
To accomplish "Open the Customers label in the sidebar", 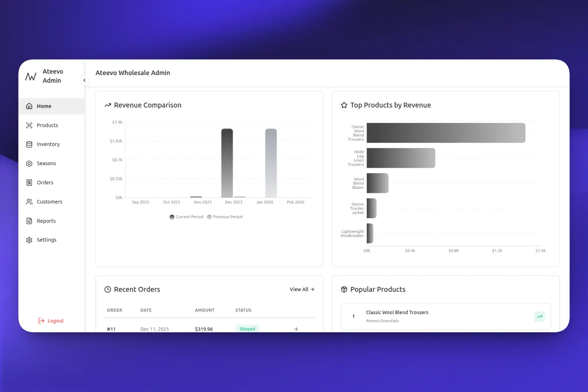I will [x=50, y=202].
